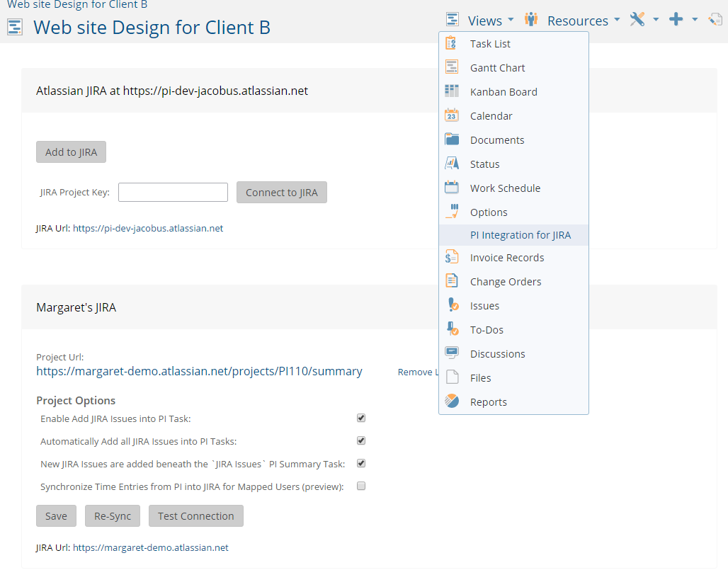Open Files menu item
The height and width of the screenshot is (570, 728).
(513, 378)
